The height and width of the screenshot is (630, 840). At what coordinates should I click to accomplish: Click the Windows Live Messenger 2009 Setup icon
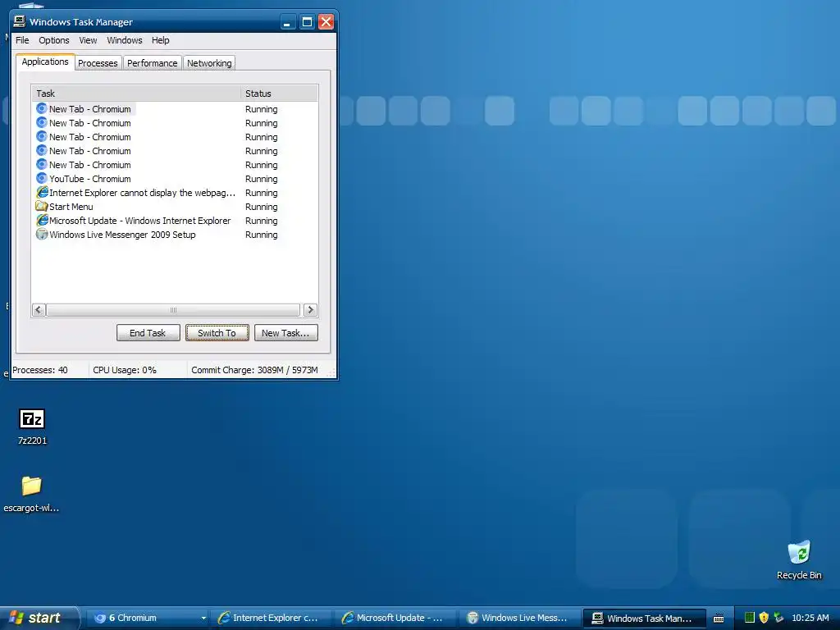click(41, 234)
